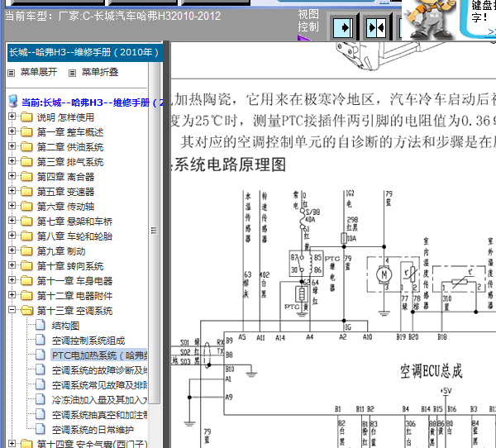Click folder icon of 第九章 制动
This screenshot has height=448, width=496.
click(26, 250)
